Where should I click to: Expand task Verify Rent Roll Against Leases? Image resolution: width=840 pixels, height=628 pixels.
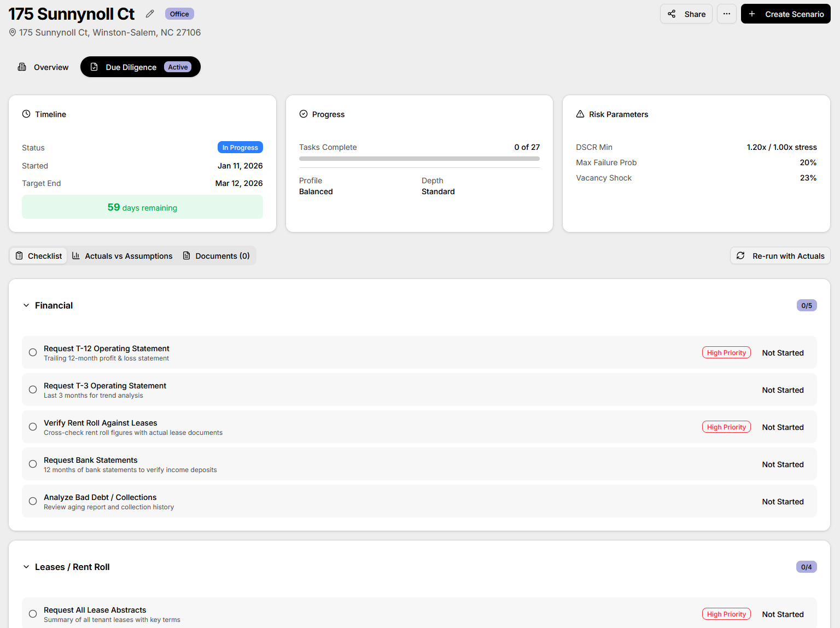click(100, 422)
